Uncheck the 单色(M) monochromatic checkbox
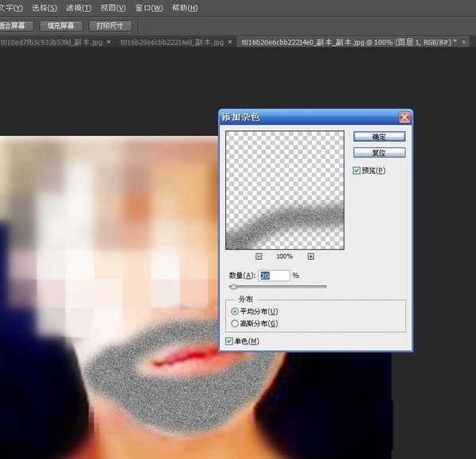The width and height of the screenshot is (476, 459). click(x=229, y=341)
